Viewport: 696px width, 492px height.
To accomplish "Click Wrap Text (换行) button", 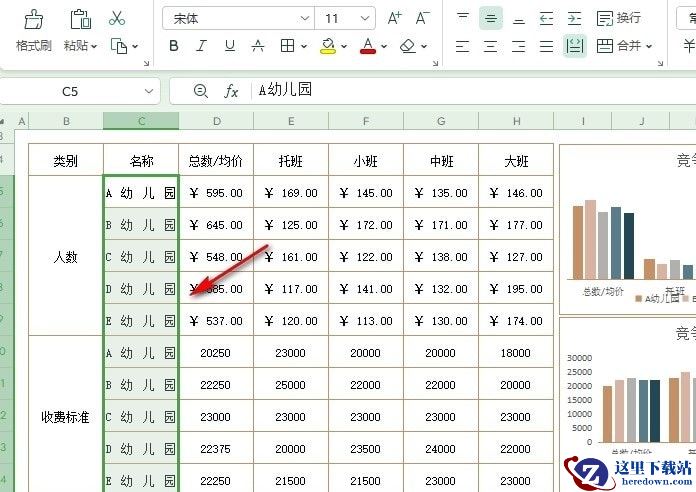I will click(x=619, y=18).
